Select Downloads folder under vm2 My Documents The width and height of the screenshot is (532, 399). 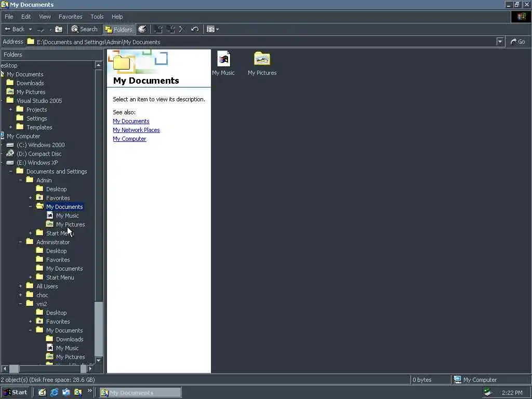coord(70,339)
